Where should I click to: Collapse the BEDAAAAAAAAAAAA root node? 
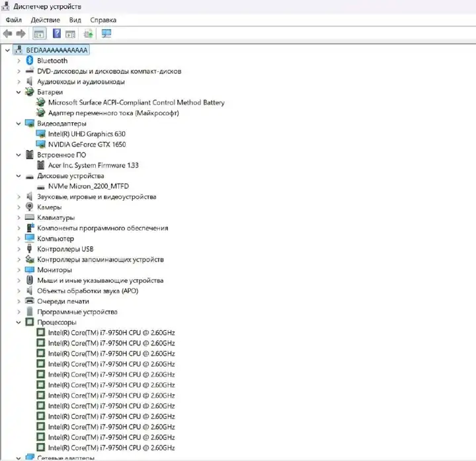(x=7, y=50)
